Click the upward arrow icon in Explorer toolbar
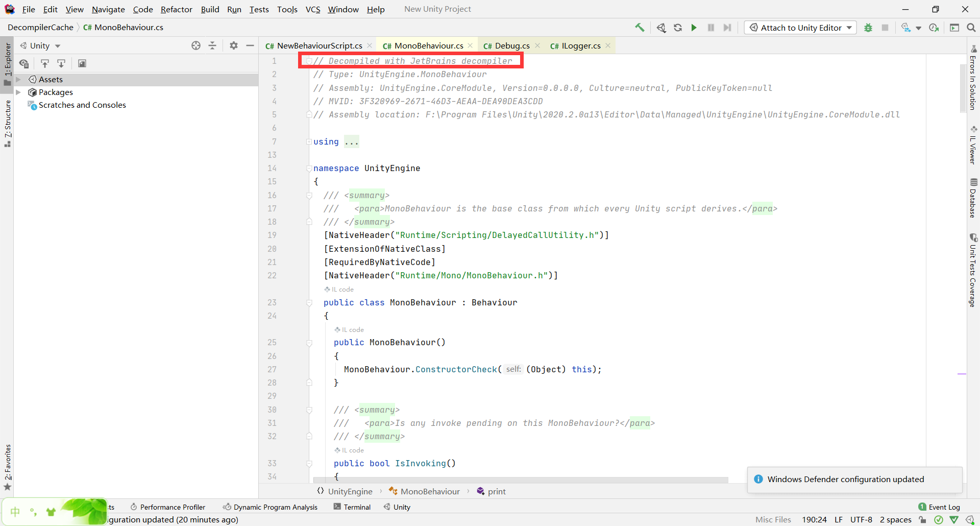The height and width of the screenshot is (526, 980). point(45,63)
